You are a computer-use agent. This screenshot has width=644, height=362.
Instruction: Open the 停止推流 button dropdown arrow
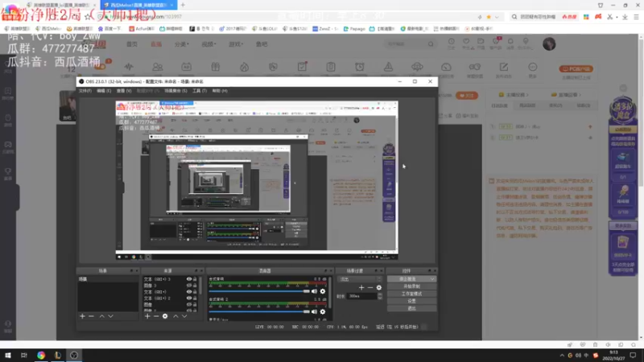click(x=432, y=279)
